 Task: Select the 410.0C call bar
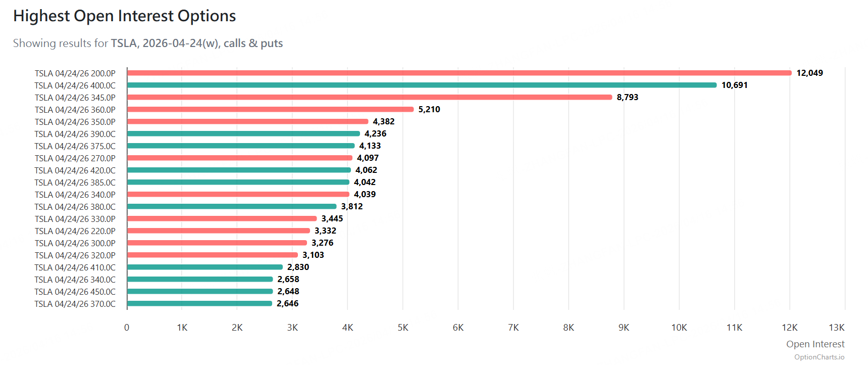[x=205, y=267]
